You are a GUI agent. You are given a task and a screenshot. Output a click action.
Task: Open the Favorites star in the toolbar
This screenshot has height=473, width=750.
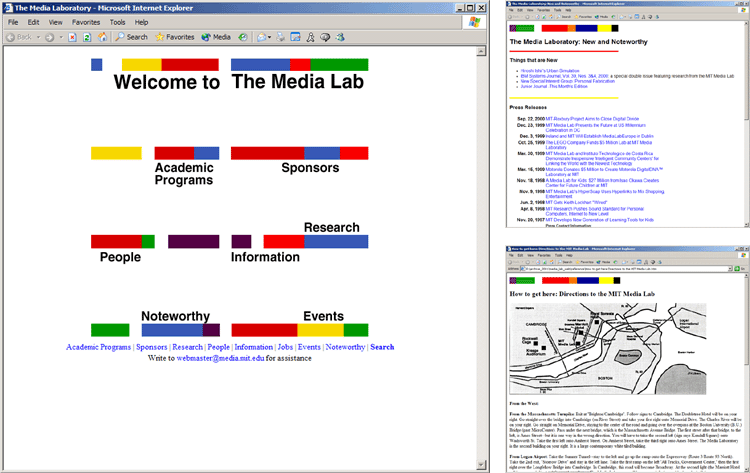pos(175,37)
